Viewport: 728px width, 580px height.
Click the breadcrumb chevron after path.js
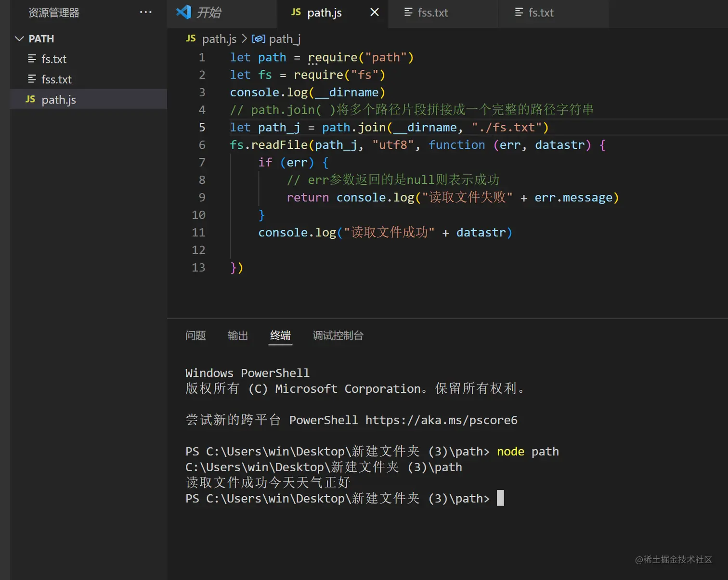(245, 39)
